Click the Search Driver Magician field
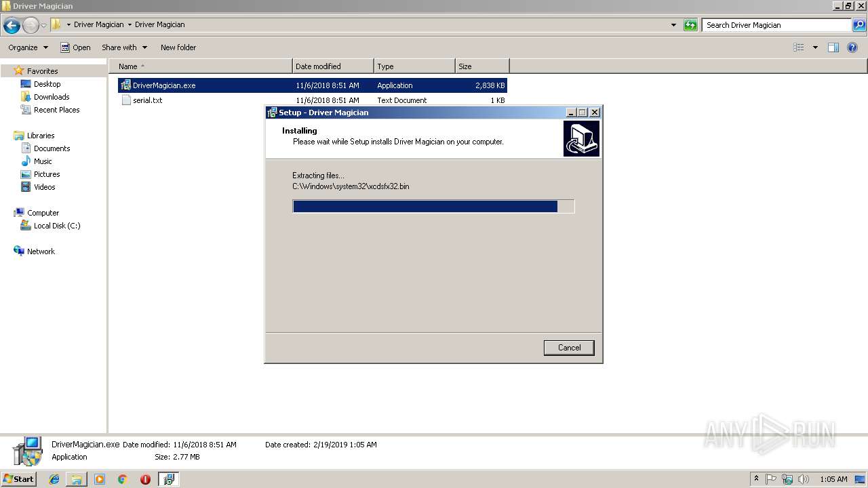Screen dimensions: 868x488 [x=776, y=25]
